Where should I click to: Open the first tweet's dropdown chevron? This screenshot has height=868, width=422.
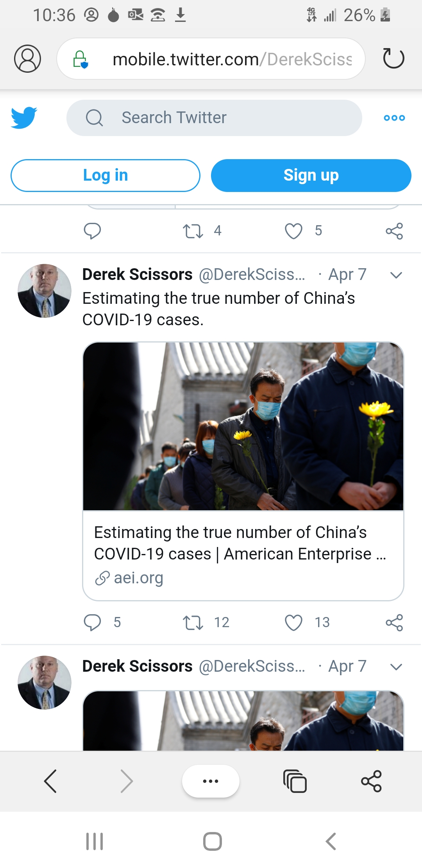click(x=396, y=275)
